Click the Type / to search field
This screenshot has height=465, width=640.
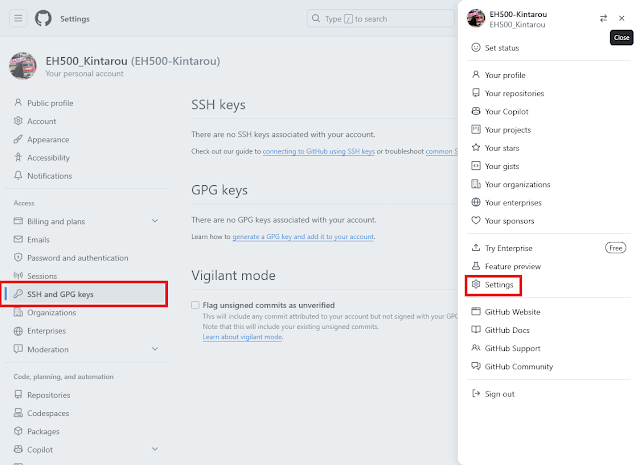pyautogui.click(x=380, y=18)
